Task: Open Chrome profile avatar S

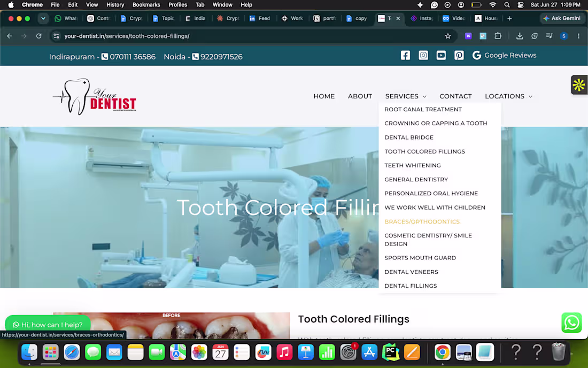Action: tap(563, 36)
